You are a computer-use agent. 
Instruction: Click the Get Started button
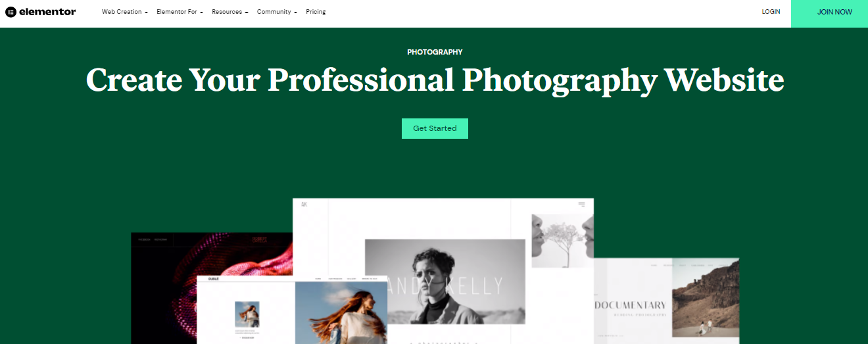click(435, 128)
